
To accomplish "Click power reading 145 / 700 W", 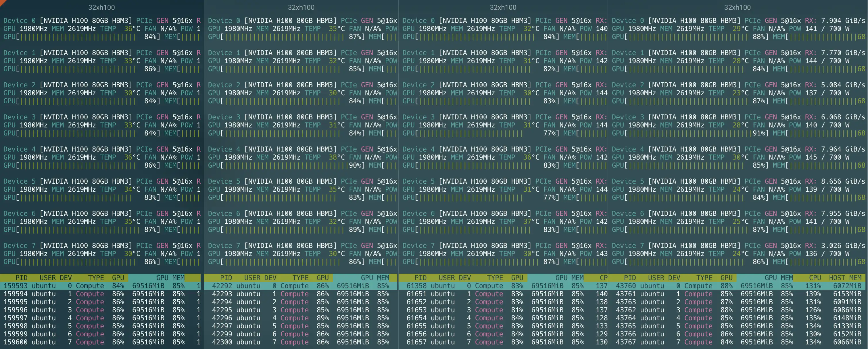I will (827, 157).
